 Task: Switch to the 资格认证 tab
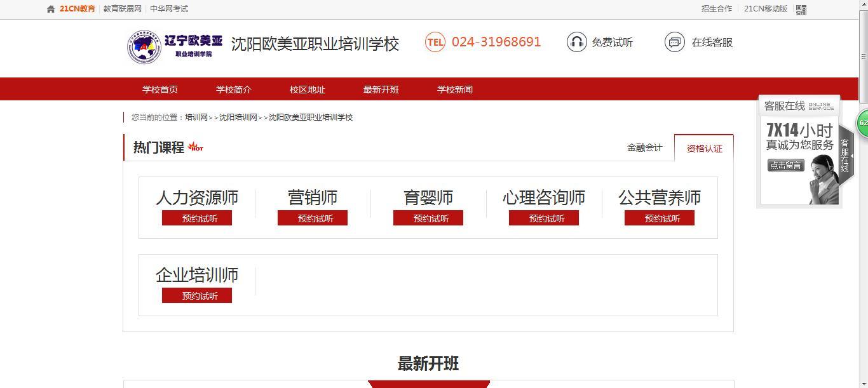click(704, 148)
